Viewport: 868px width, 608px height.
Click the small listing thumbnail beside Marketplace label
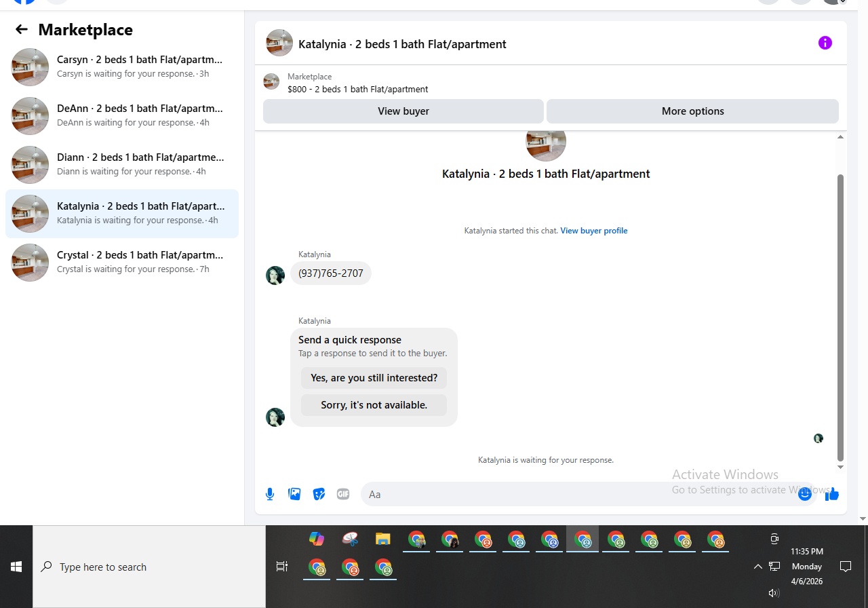(x=271, y=81)
